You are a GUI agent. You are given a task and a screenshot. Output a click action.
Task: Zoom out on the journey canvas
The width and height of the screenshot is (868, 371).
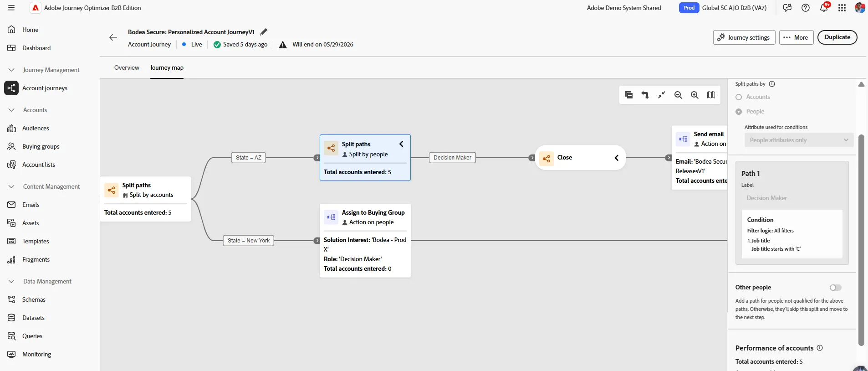pyautogui.click(x=678, y=95)
